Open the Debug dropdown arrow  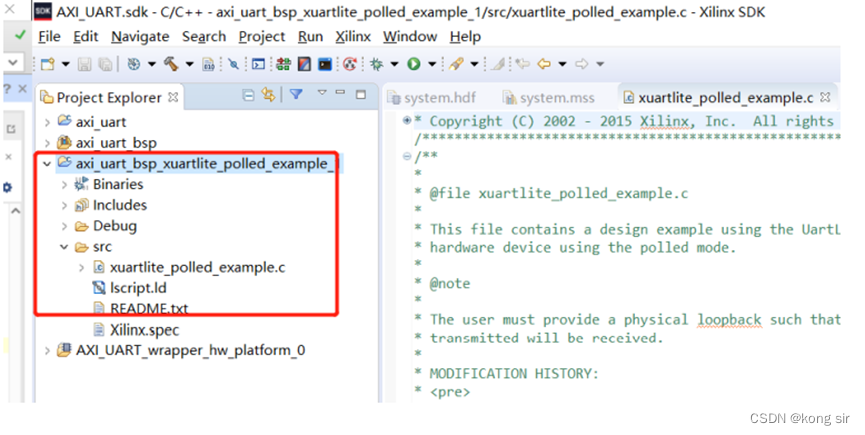point(394,64)
